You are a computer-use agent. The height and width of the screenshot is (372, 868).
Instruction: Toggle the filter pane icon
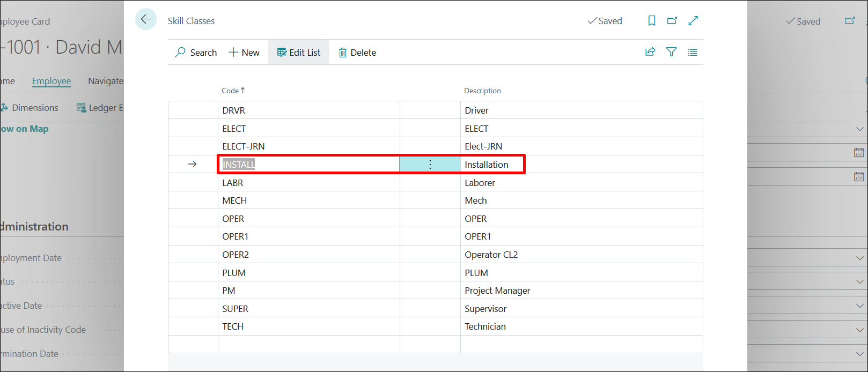[x=671, y=52]
